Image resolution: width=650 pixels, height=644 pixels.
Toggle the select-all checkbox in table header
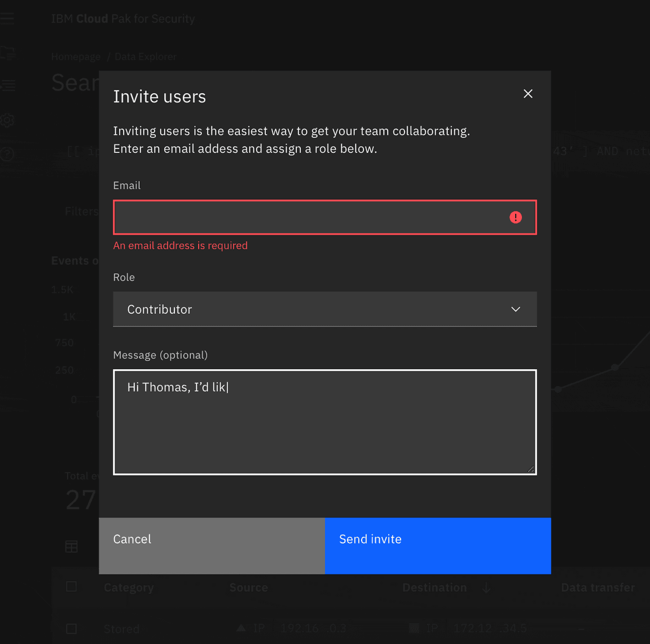tap(72, 586)
